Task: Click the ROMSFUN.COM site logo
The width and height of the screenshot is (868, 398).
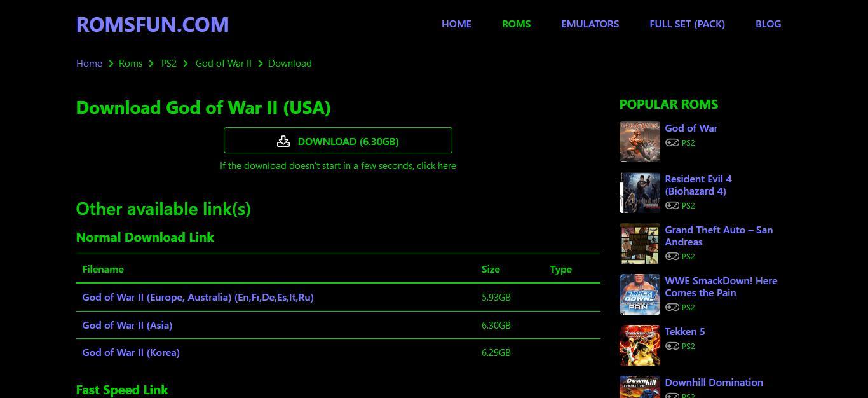Action: point(153,24)
